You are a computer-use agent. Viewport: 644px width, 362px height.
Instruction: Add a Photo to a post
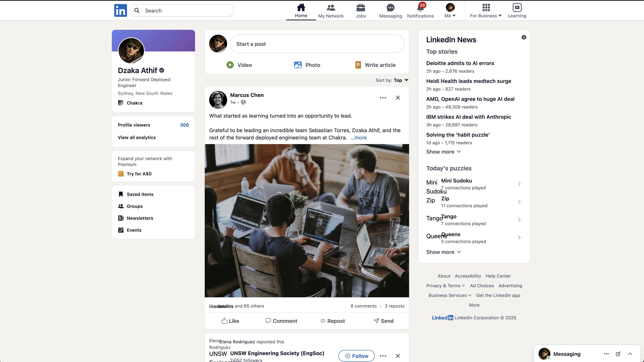(307, 65)
